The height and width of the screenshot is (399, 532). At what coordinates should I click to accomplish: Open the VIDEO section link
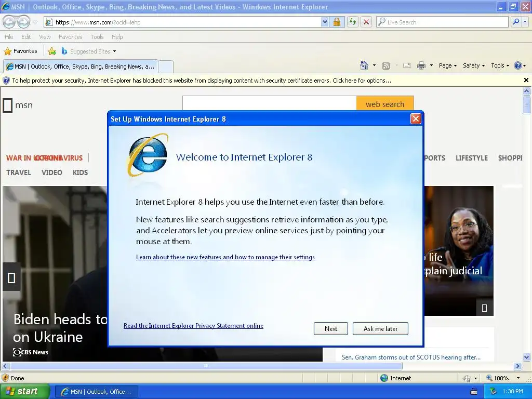coord(52,172)
